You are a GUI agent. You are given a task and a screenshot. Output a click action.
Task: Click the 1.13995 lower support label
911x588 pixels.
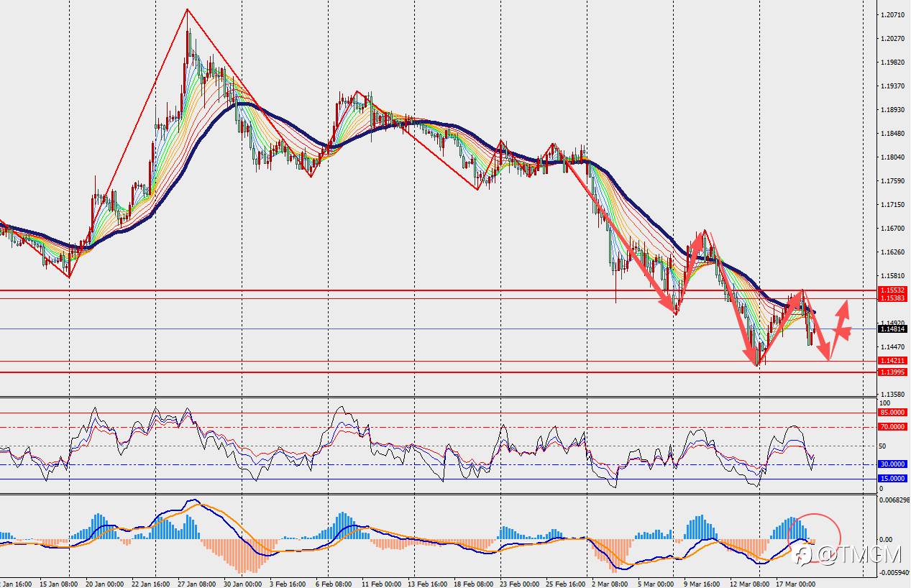click(893, 372)
